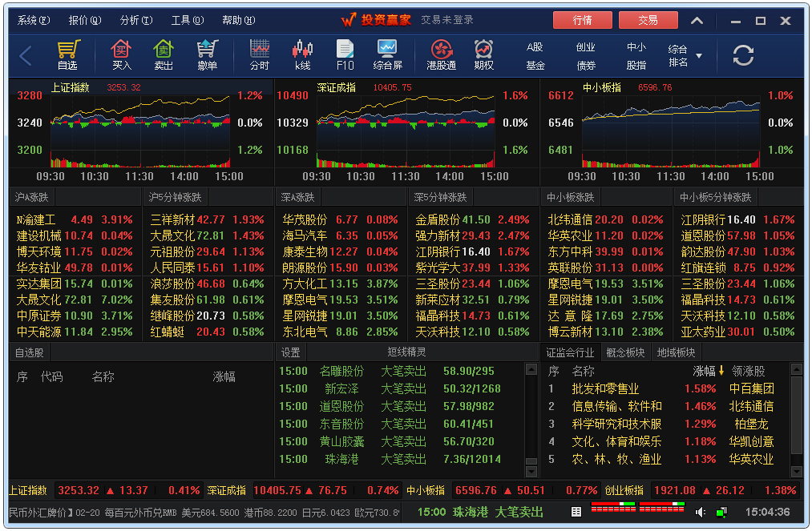
Task: Click the 卖出 sell icon
Action: [164, 54]
